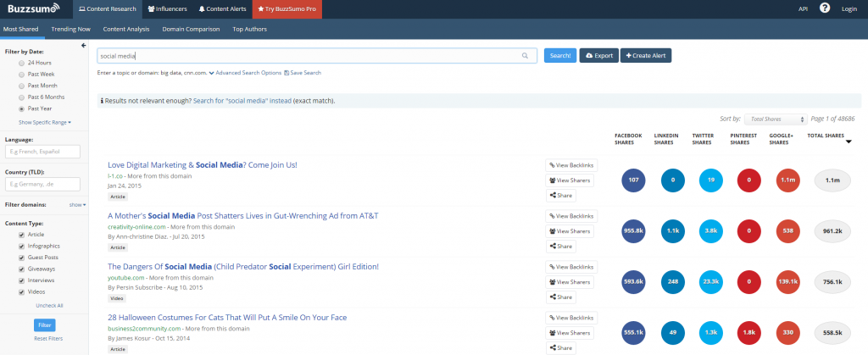
Task: Click the Search! button
Action: point(560,56)
